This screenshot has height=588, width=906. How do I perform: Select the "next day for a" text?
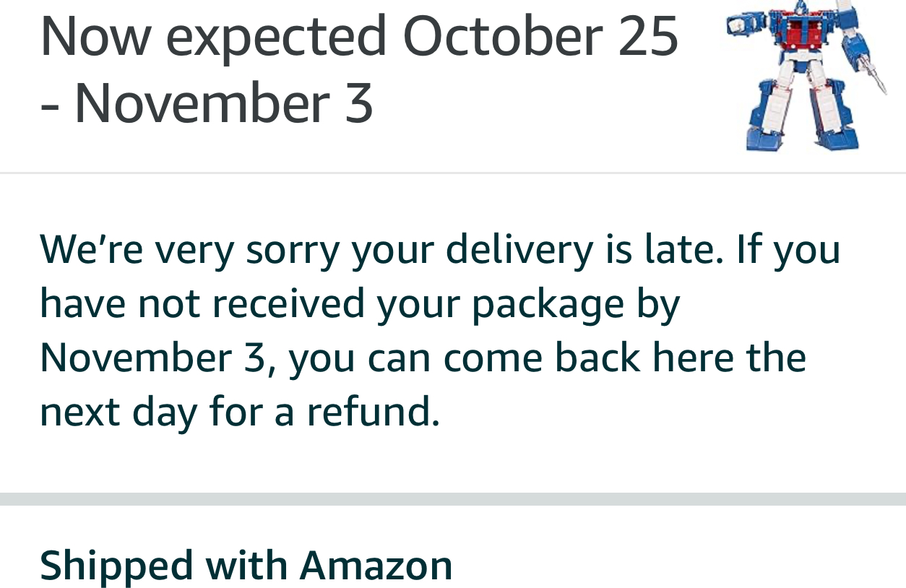[x=168, y=412]
